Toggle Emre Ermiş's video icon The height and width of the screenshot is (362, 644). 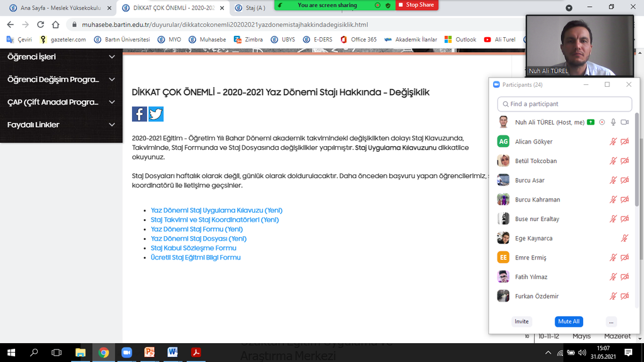click(x=625, y=257)
